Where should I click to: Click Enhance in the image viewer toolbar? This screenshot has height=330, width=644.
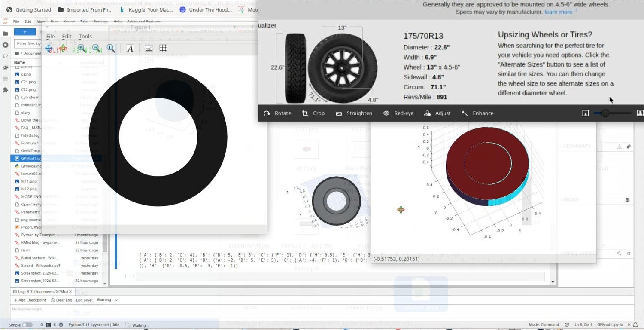click(x=477, y=113)
